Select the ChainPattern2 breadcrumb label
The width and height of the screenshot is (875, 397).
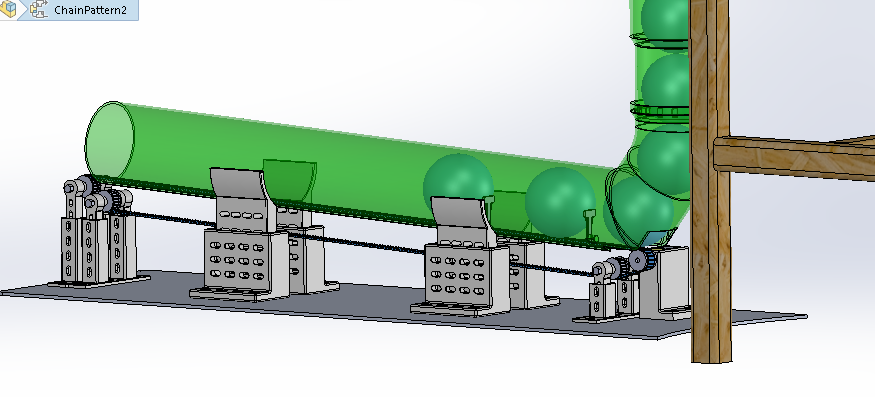click(90, 10)
